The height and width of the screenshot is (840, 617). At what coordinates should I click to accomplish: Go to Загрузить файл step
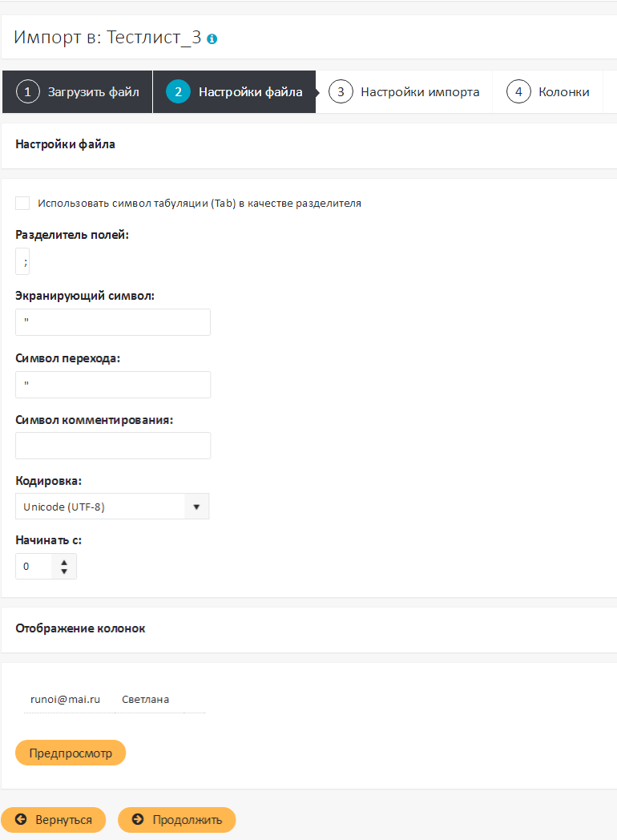(92, 92)
